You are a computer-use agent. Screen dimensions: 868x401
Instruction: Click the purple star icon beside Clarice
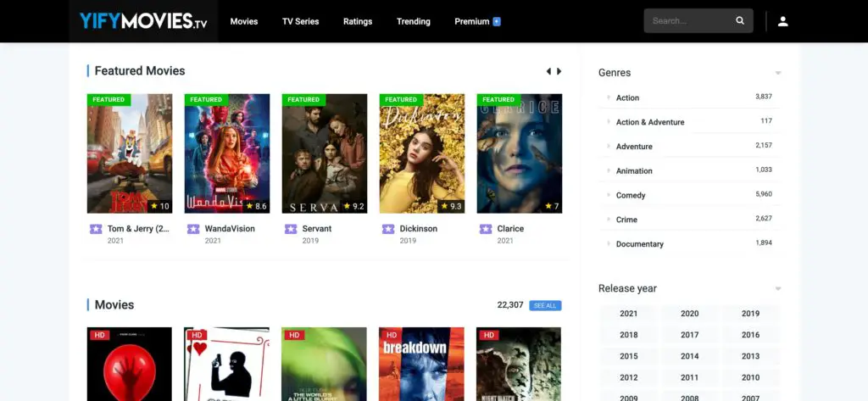pyautogui.click(x=486, y=229)
